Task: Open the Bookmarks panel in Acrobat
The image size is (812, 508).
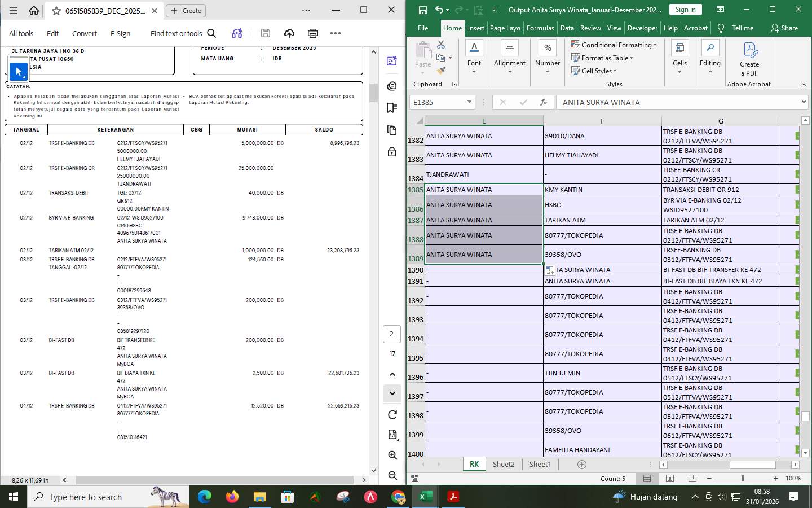Action: 392,108
